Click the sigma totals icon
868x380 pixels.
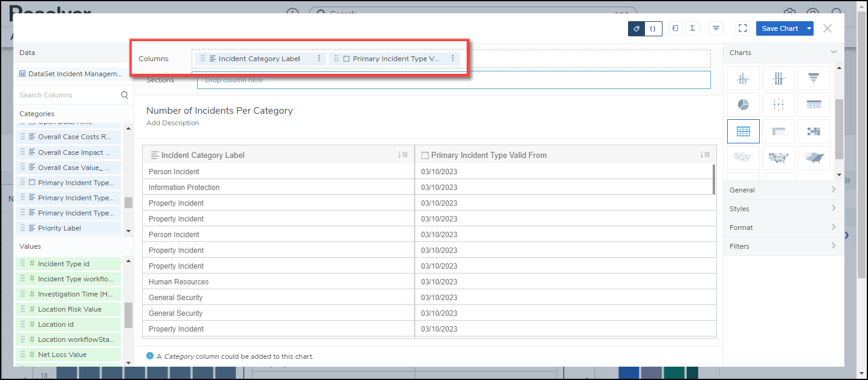692,28
